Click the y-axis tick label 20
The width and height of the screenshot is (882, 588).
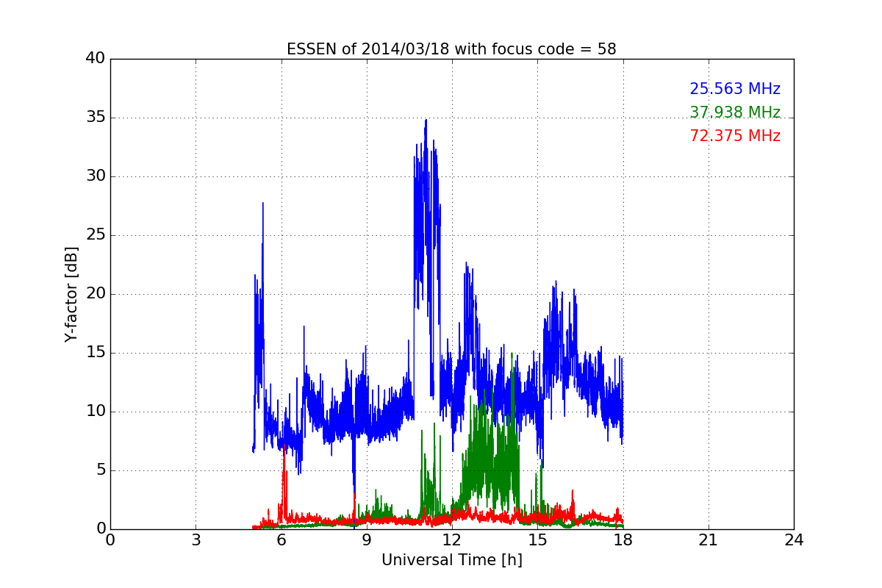[x=96, y=294]
